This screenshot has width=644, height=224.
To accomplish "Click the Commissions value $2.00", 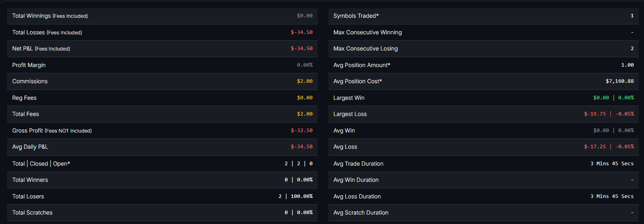I will [x=305, y=81].
